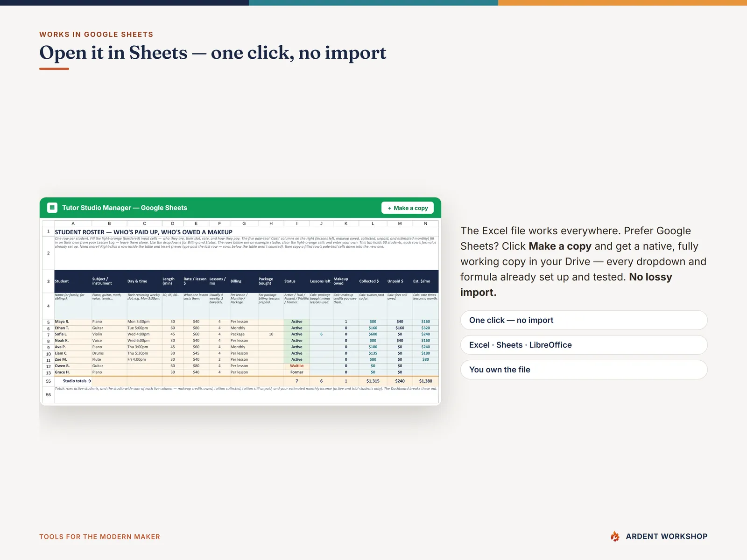This screenshot has width=747, height=560.
Task: Click the 'Studio totals →' cell
Action: (x=73, y=381)
